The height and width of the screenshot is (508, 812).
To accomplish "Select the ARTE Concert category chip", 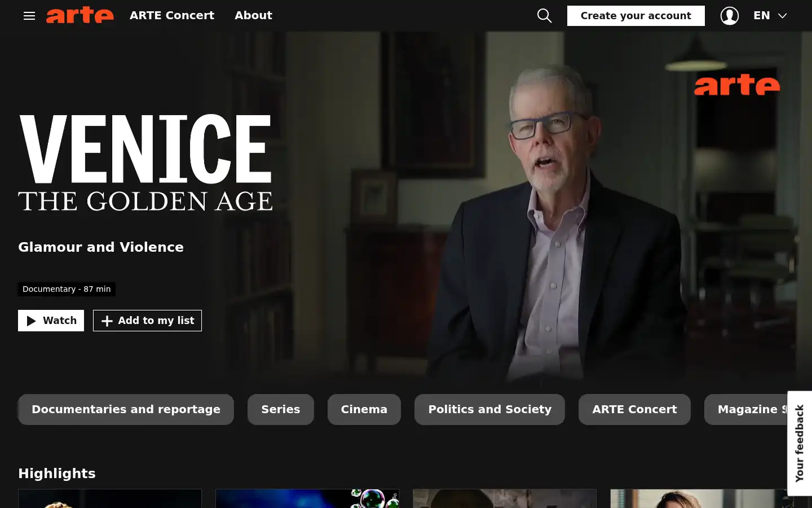I will pos(634,409).
